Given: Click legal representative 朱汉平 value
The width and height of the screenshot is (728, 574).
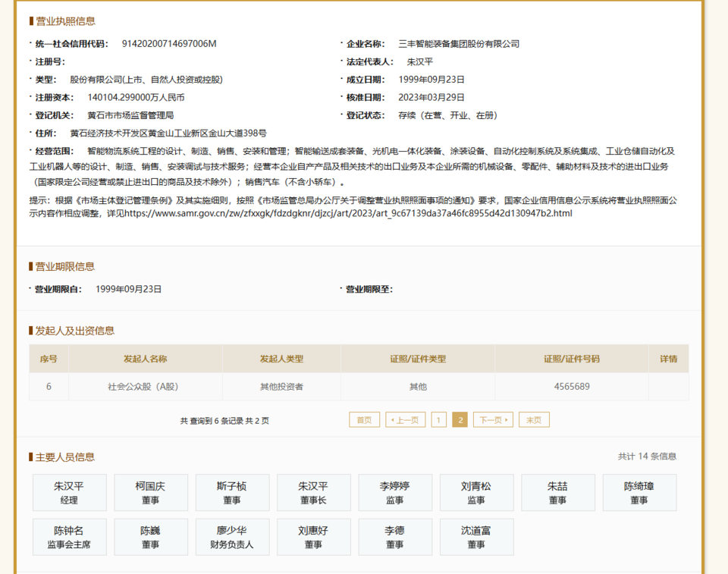Looking at the screenshot, I should [x=419, y=61].
